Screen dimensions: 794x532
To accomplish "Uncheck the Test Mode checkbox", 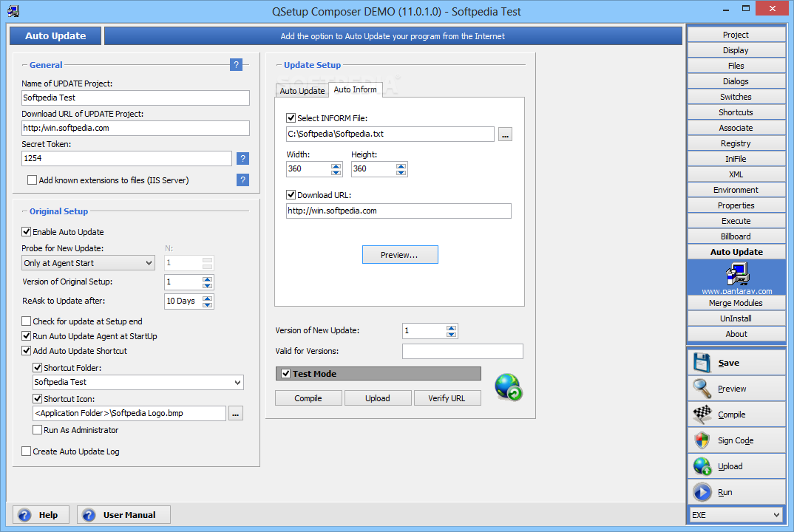I will [286, 374].
